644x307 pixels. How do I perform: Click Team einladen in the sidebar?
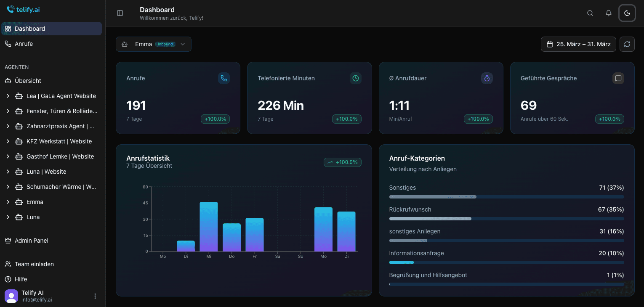tap(34, 264)
